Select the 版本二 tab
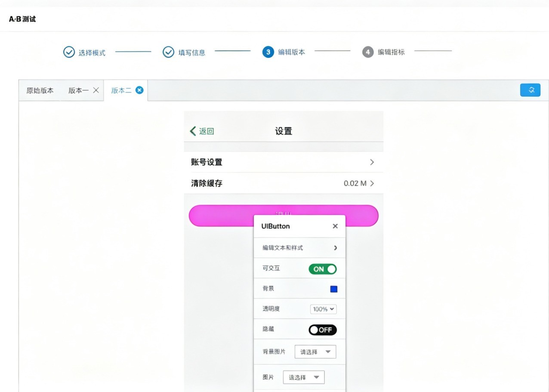 [x=121, y=90]
